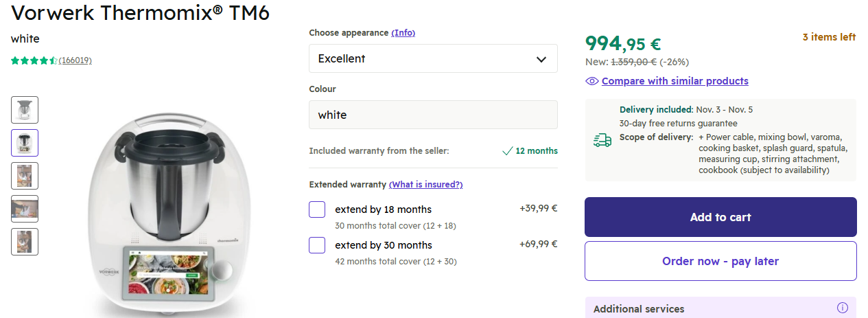Click the white Colour field
868x318 pixels.
[x=433, y=115]
